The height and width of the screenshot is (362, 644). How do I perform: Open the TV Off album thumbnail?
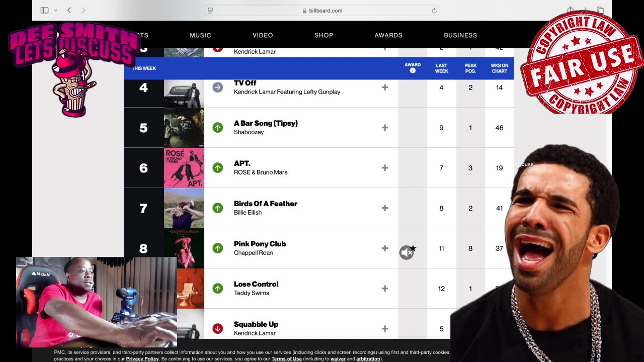click(x=184, y=93)
